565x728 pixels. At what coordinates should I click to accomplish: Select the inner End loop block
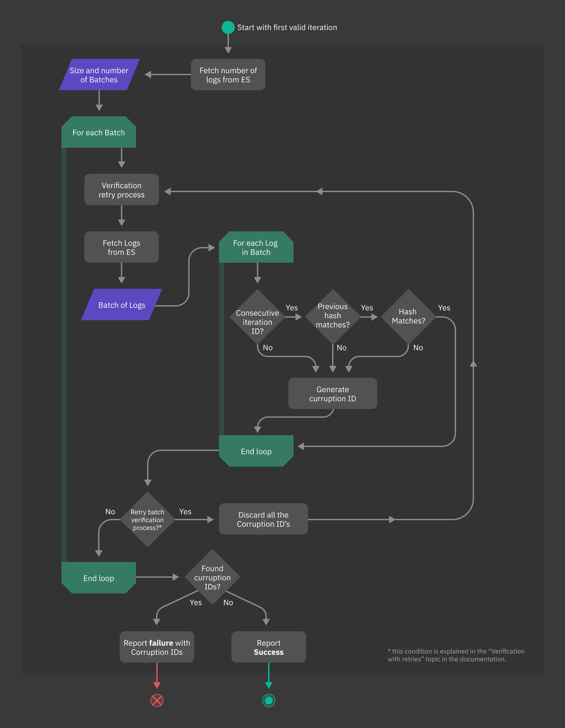pyautogui.click(x=255, y=451)
